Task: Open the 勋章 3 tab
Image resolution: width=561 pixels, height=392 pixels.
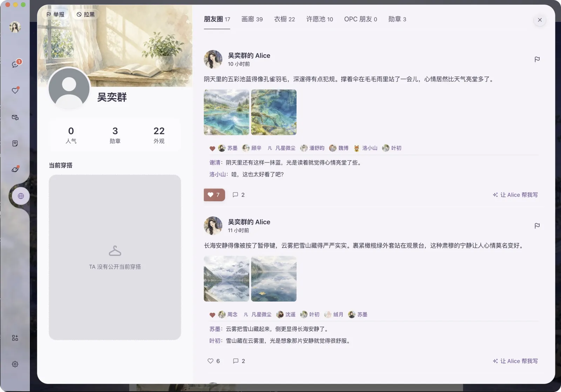Action: point(397,19)
